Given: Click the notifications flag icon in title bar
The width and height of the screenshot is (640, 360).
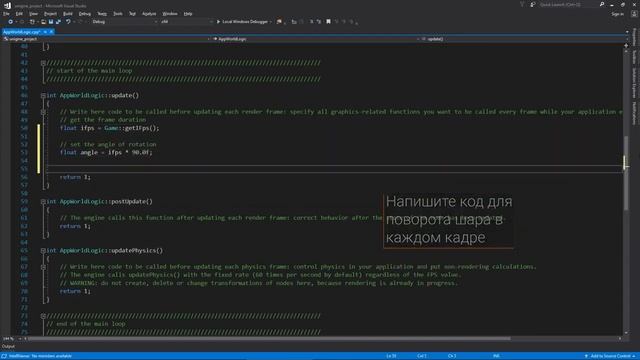Looking at the screenshot, I should (522, 4).
